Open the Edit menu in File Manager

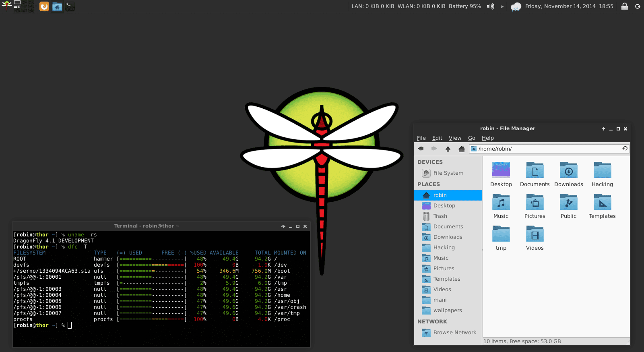tap(437, 138)
